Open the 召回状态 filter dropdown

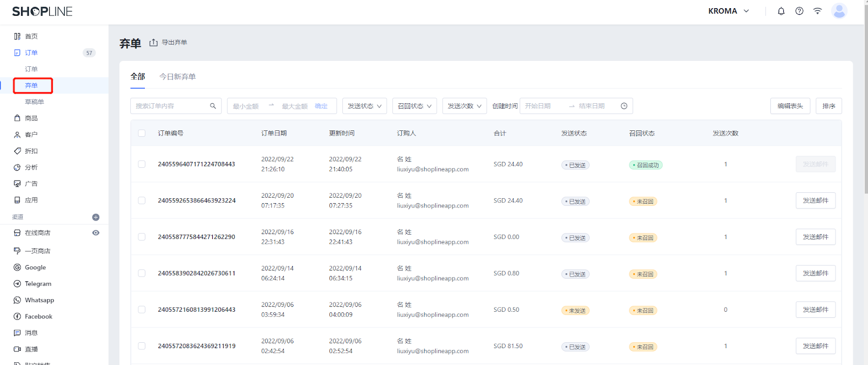(x=414, y=106)
